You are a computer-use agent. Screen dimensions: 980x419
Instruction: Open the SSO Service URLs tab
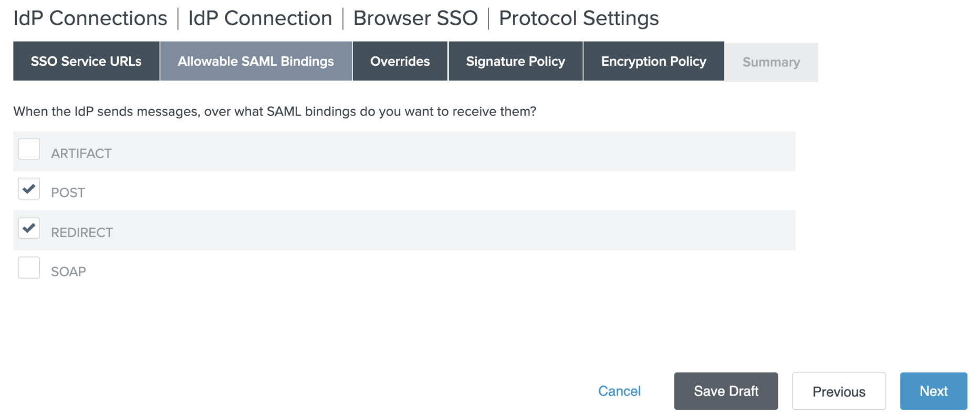86,62
